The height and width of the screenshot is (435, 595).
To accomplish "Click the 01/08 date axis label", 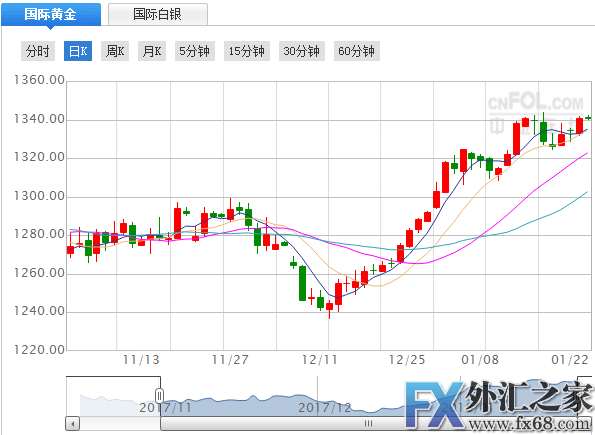I will point(480,360).
